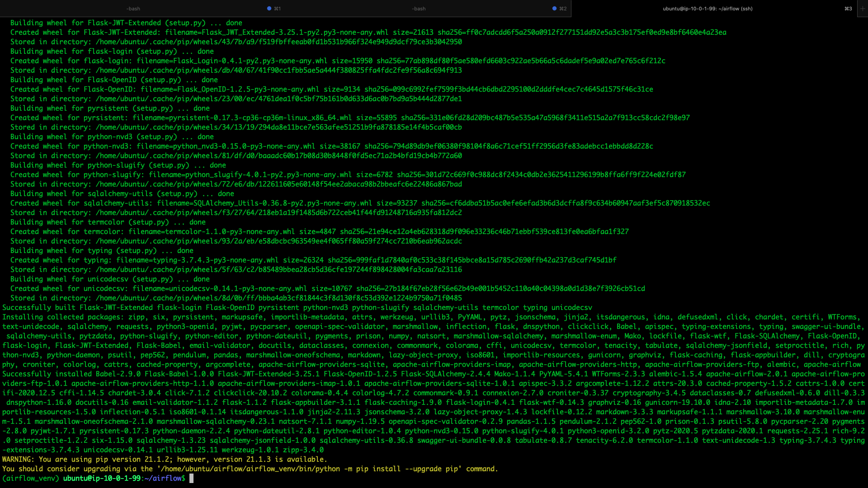Click the ⌘3 shortcut label on the active tab
This screenshot has height=488, width=868.
(848, 9)
